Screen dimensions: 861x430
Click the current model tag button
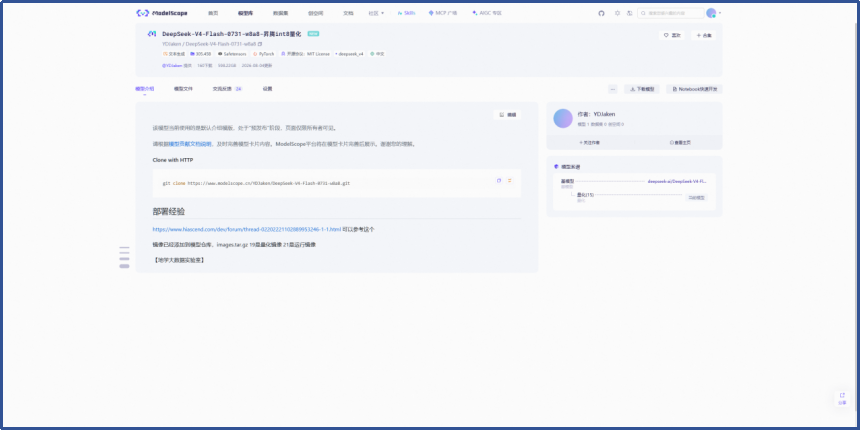[x=697, y=198]
